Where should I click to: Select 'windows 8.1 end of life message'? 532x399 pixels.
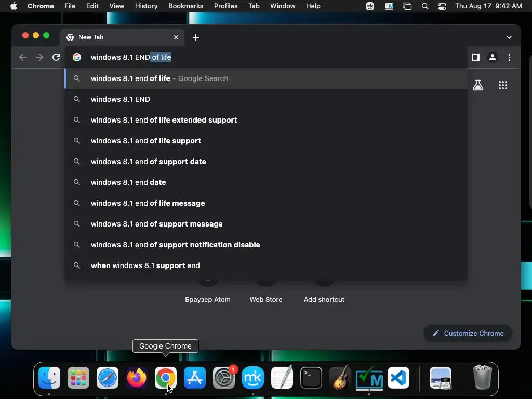pyautogui.click(x=267, y=203)
